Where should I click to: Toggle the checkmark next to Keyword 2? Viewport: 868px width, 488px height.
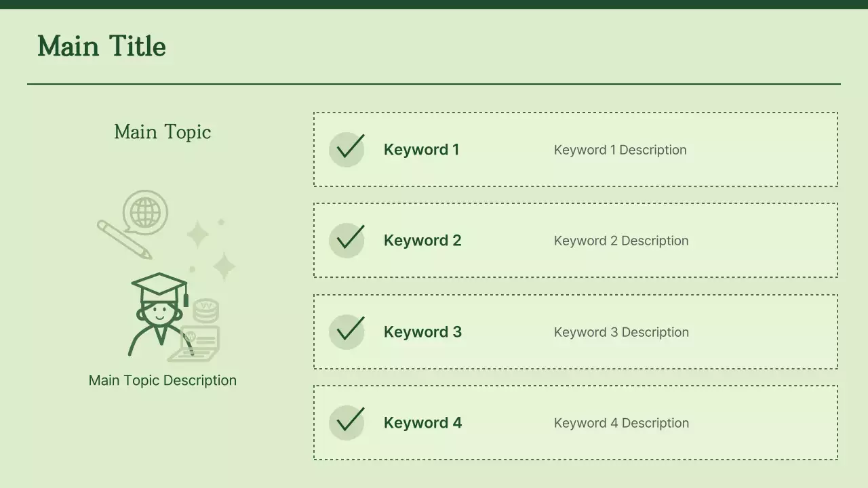click(x=347, y=240)
